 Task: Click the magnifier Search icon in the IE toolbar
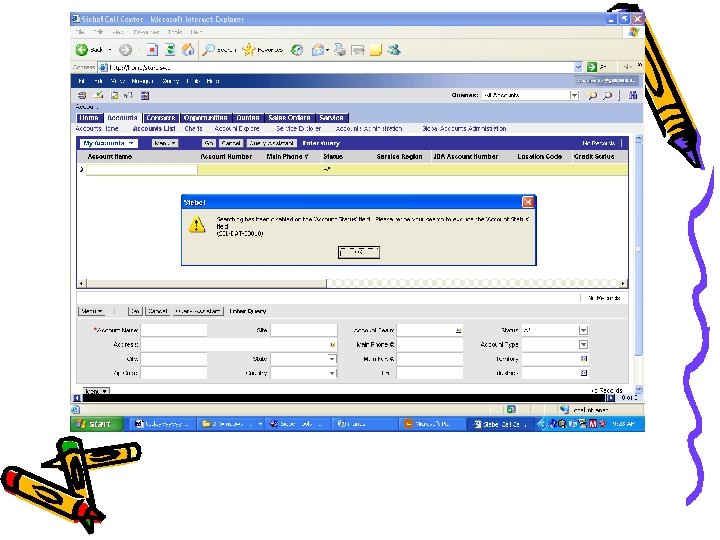click(x=208, y=50)
